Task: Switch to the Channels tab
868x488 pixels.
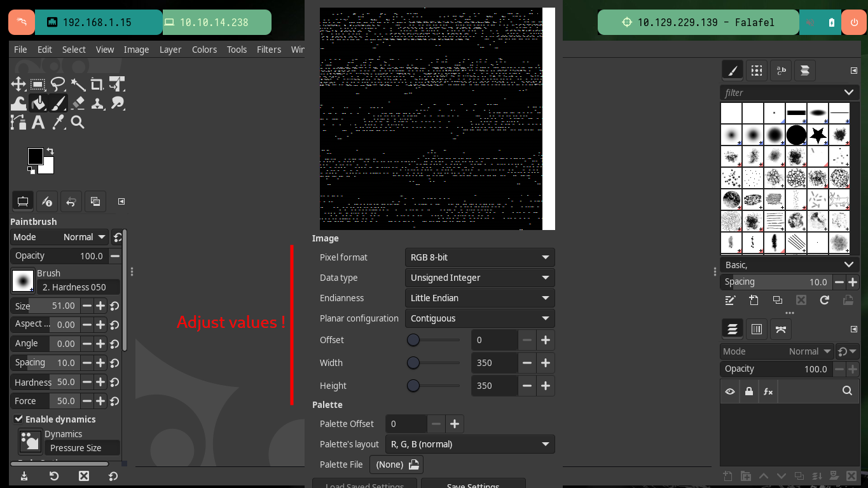Action: (x=757, y=329)
